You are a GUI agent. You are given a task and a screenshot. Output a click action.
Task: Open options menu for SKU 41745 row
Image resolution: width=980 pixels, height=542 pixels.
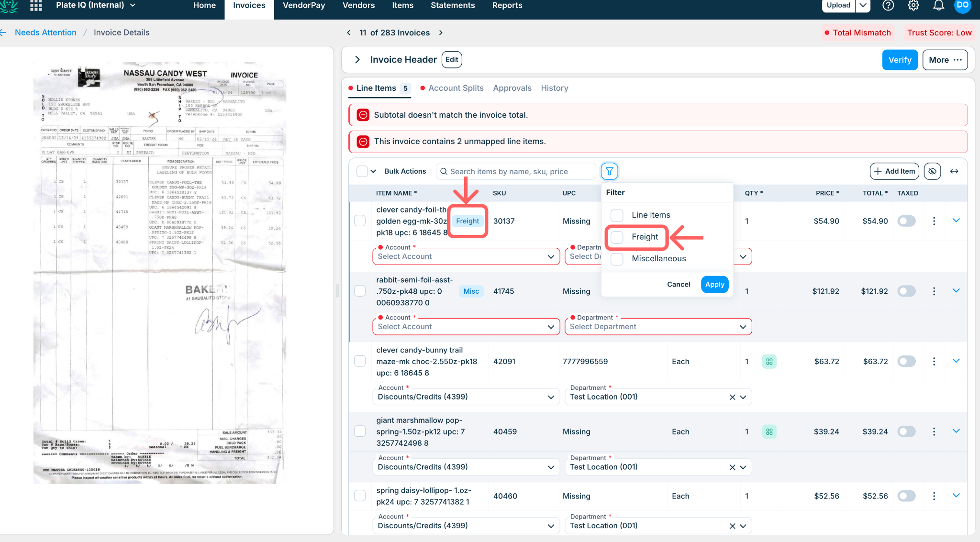[934, 291]
